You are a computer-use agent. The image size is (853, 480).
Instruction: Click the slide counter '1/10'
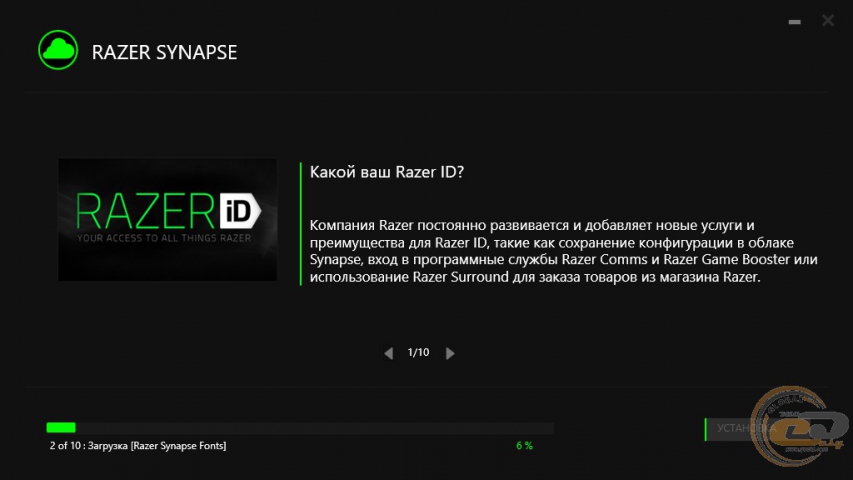(x=418, y=353)
